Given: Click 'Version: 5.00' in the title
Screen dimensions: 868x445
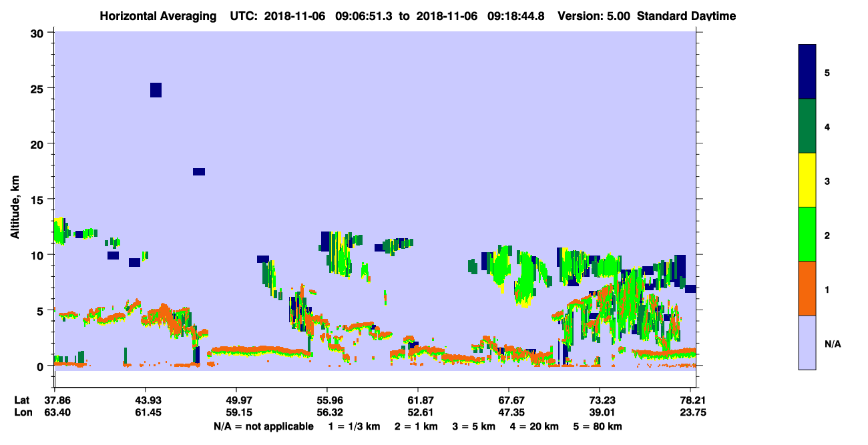Looking at the screenshot, I should [594, 16].
